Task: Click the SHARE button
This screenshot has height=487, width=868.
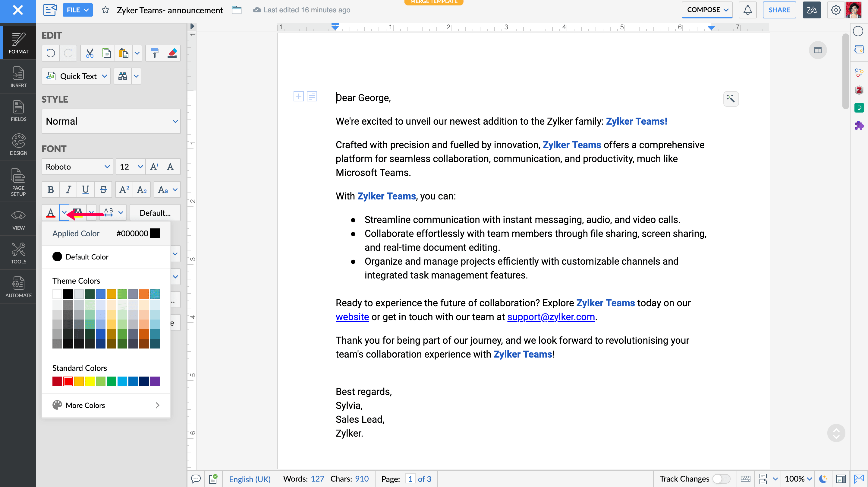Action: [779, 10]
